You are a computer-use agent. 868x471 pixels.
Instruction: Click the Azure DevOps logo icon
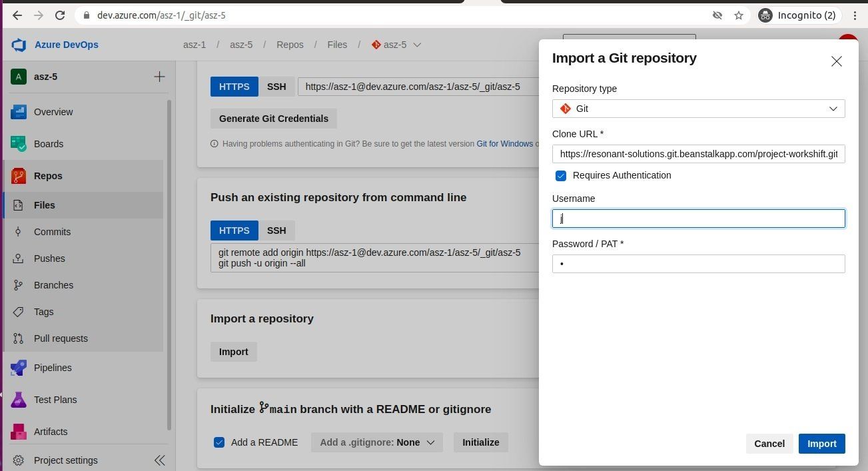click(x=19, y=45)
